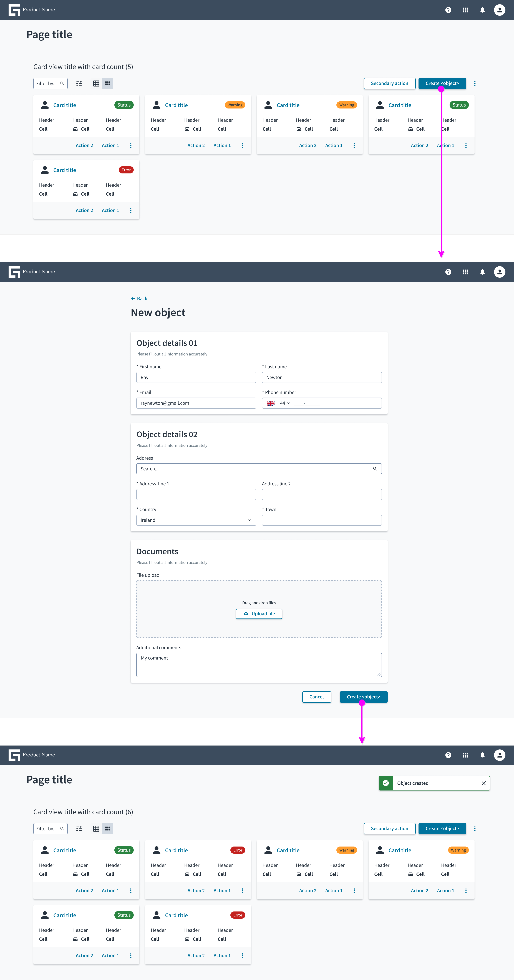Focus the Last name field containing Newton
This screenshot has height=980, width=514.
point(322,377)
